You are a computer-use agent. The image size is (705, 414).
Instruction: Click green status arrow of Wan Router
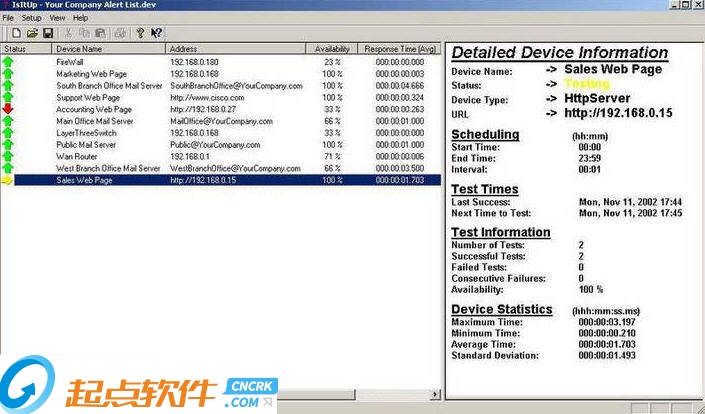(8, 156)
